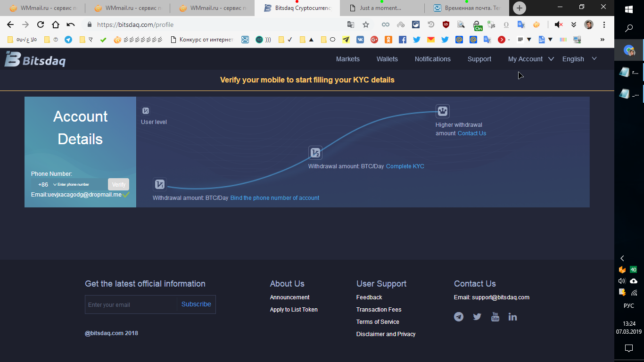Click the РУС keyboard language indicator

pyautogui.click(x=629, y=305)
